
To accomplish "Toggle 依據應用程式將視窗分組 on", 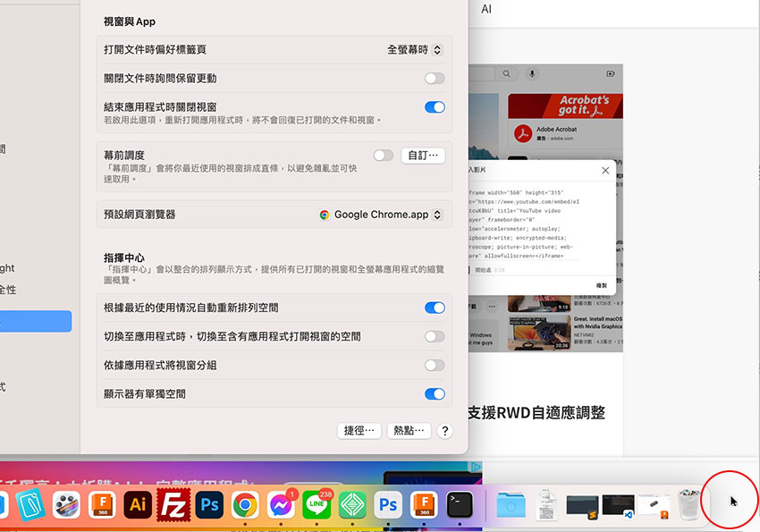I will coord(435,365).
